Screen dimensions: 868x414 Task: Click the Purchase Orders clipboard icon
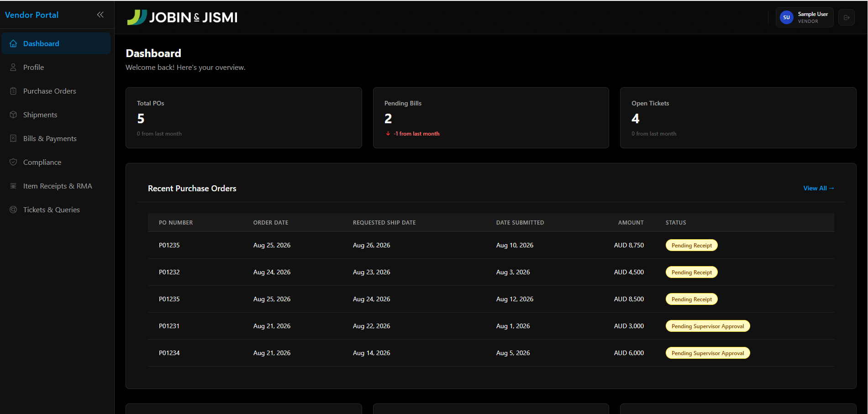coord(13,91)
